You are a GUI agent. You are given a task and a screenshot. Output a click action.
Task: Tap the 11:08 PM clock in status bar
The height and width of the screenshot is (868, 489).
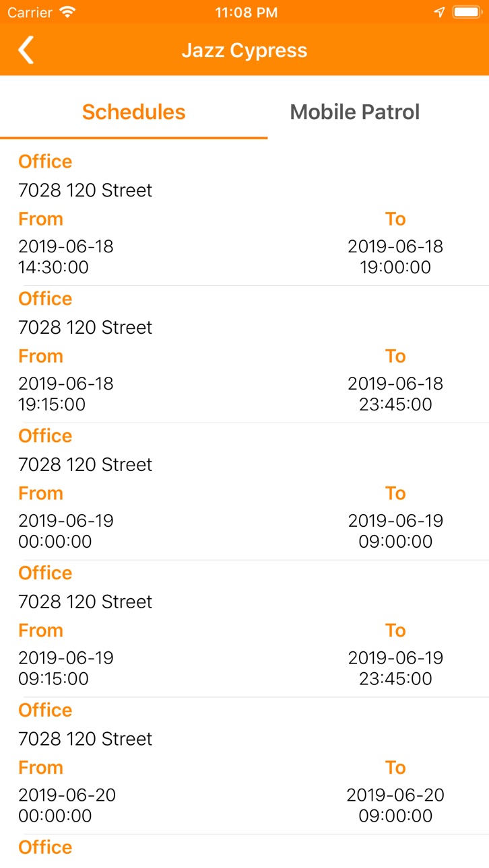point(246,12)
